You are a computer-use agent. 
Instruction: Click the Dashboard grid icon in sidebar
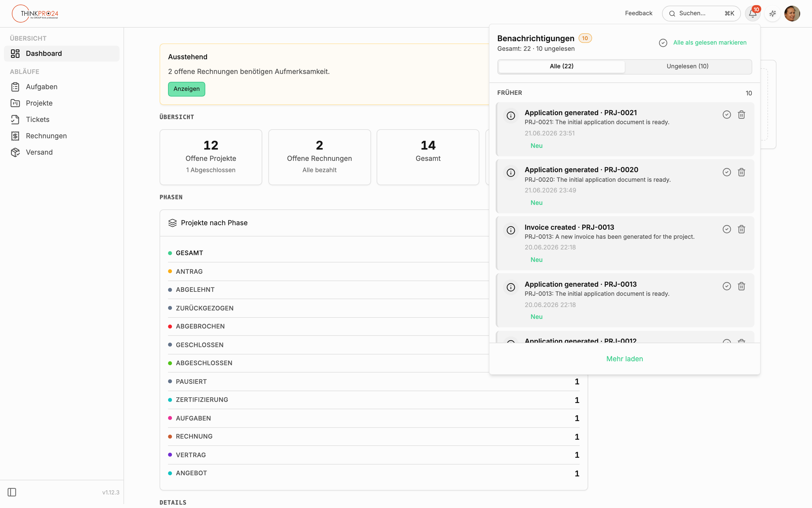tap(15, 53)
